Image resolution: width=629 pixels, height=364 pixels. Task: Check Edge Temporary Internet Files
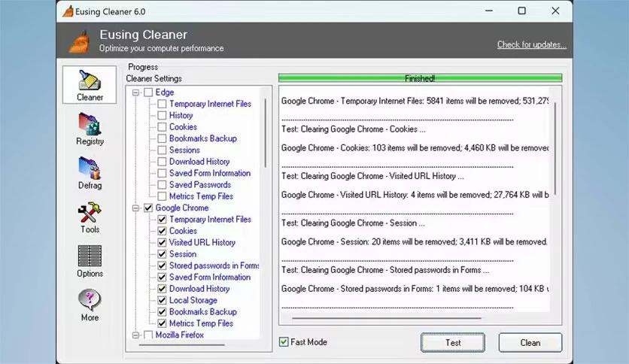coord(162,104)
